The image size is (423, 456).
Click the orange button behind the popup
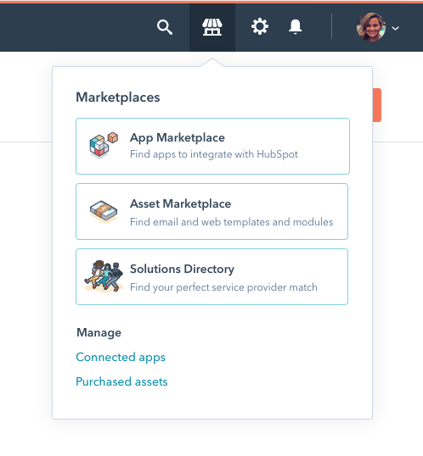pos(377,105)
